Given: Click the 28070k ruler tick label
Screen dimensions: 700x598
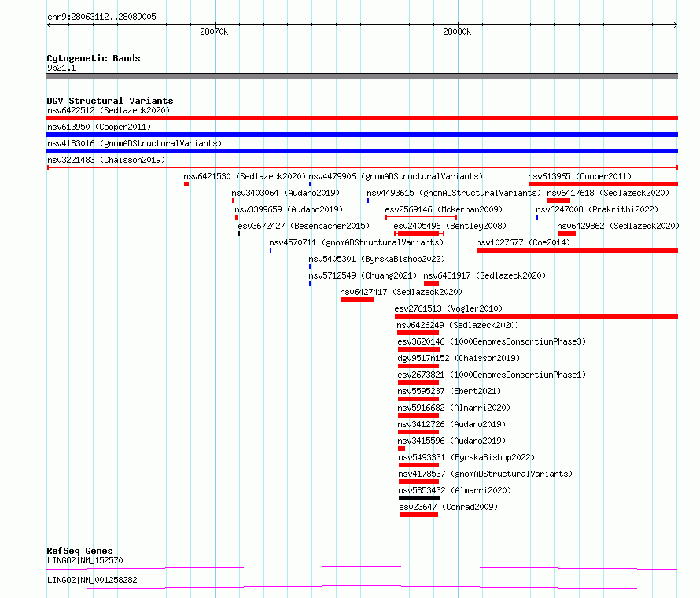Looking at the screenshot, I should coord(214,31).
